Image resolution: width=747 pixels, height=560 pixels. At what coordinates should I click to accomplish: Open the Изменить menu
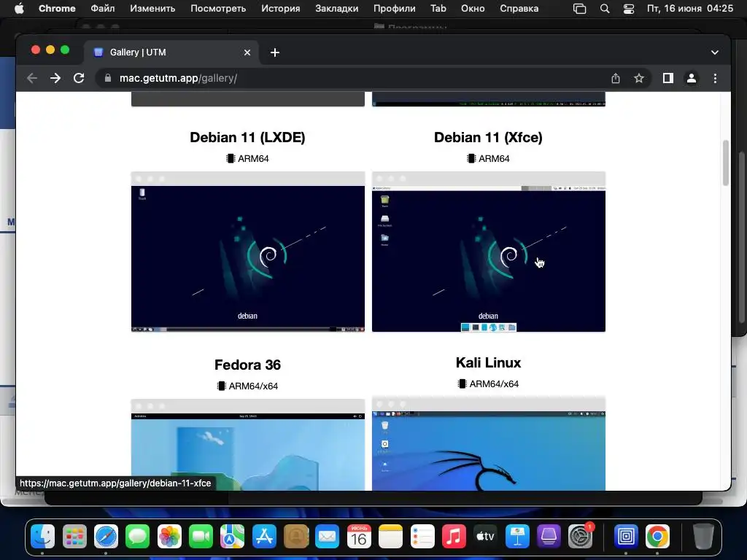(152, 9)
